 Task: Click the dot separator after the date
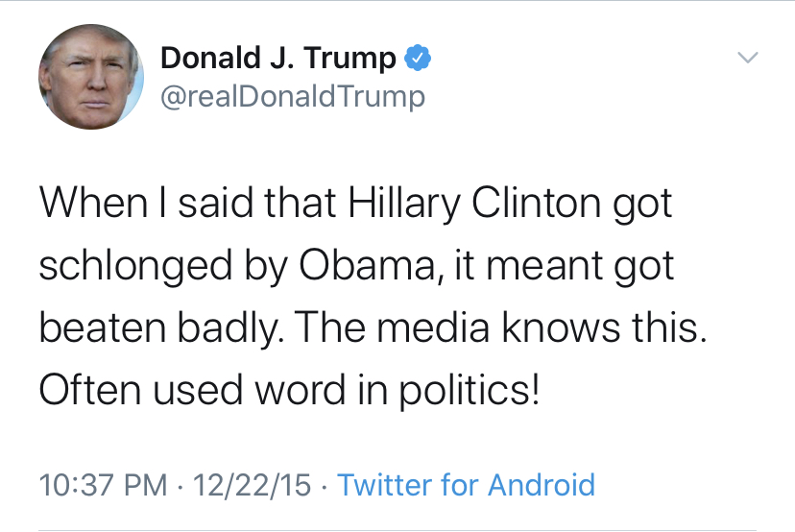click(x=325, y=485)
